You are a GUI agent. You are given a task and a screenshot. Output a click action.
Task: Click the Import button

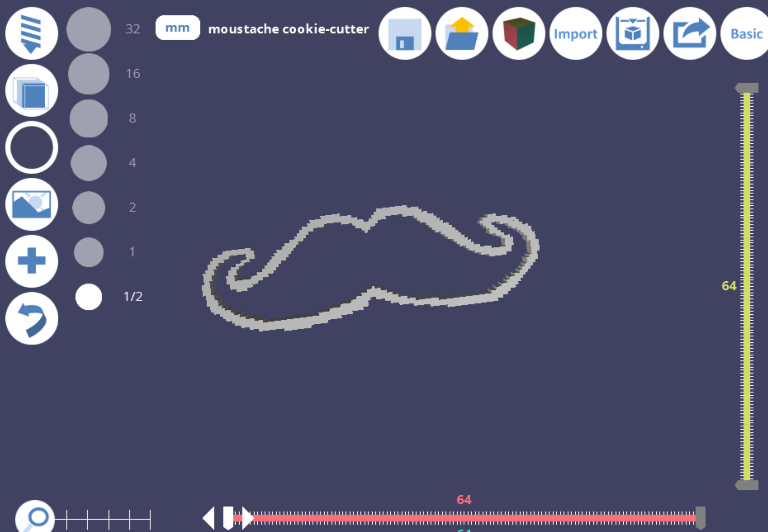tap(575, 33)
